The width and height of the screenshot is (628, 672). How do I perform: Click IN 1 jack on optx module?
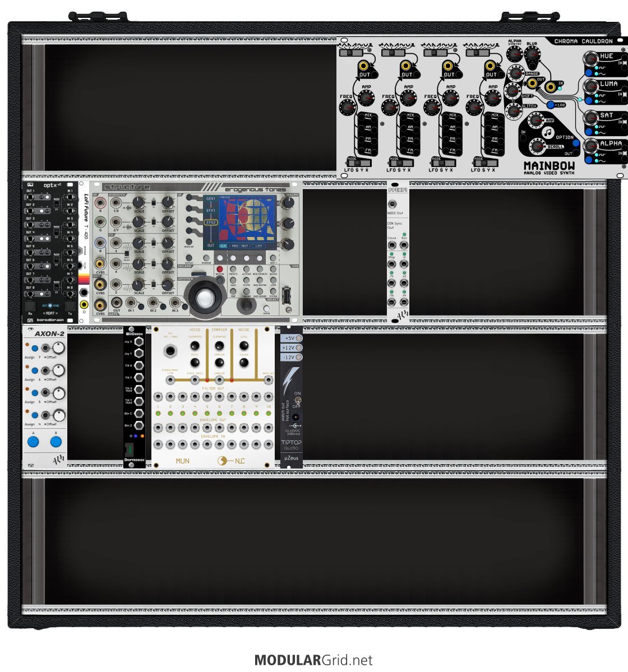pos(70,197)
